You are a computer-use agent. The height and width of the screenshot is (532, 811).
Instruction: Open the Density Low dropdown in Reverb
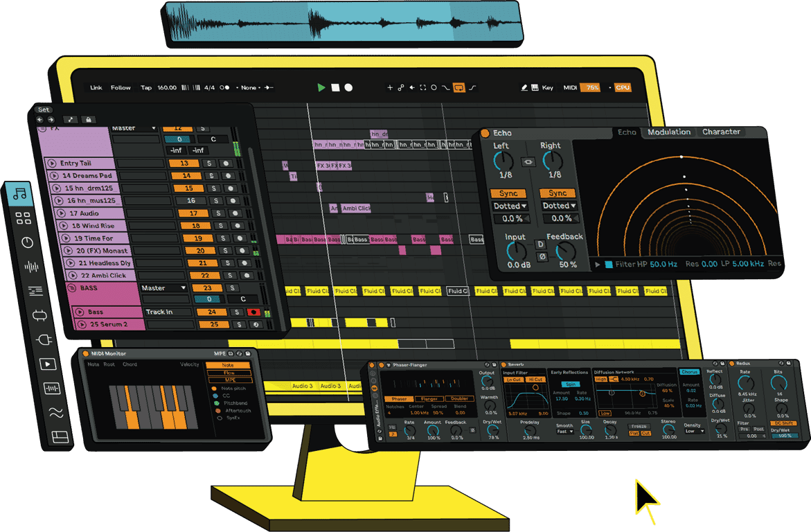694,431
